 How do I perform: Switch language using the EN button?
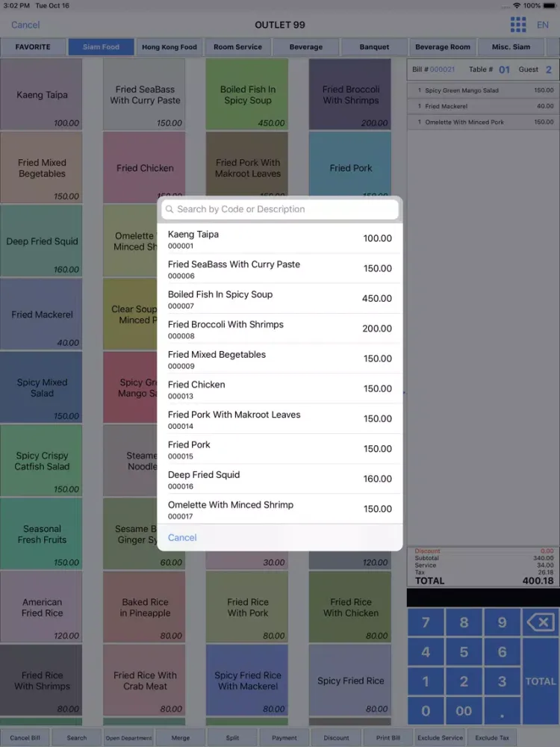click(543, 25)
